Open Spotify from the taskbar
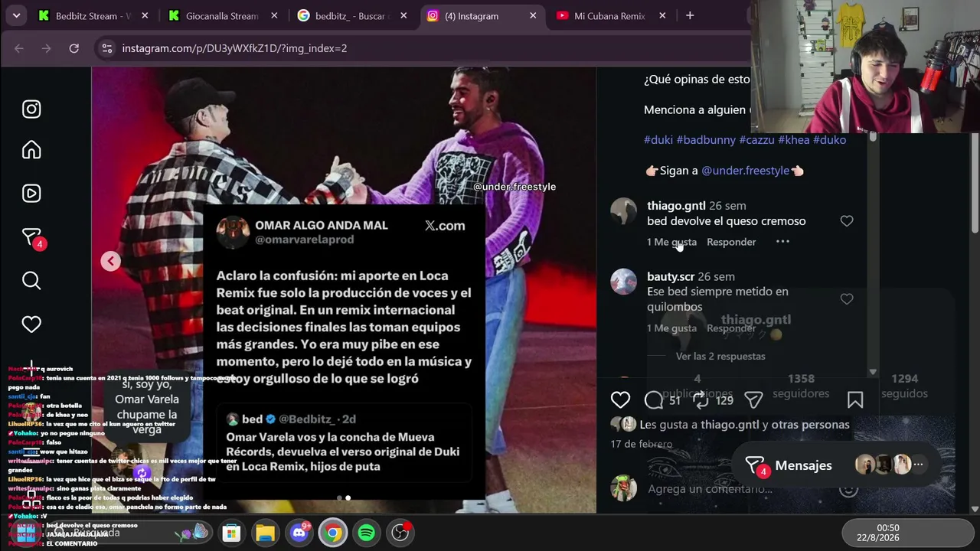 (x=367, y=533)
